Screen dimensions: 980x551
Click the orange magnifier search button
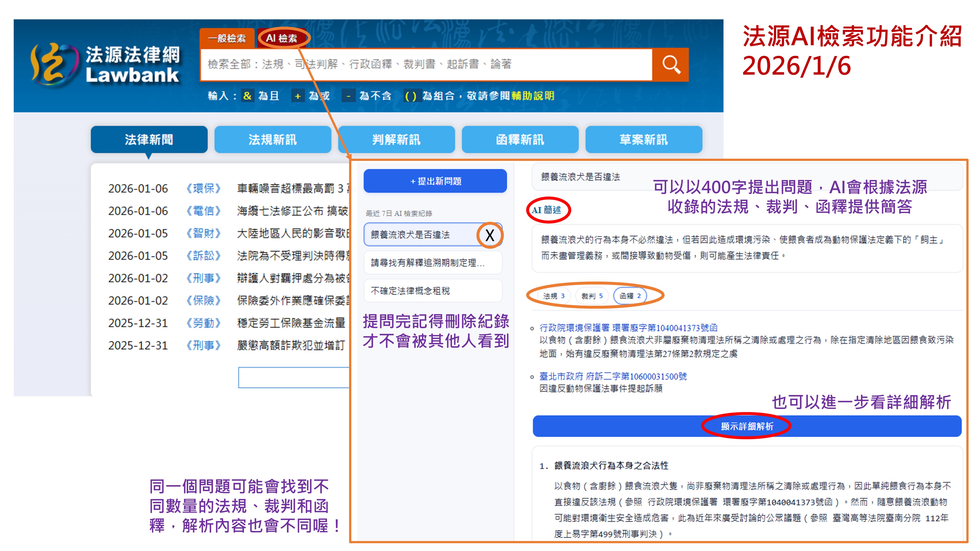click(x=671, y=65)
